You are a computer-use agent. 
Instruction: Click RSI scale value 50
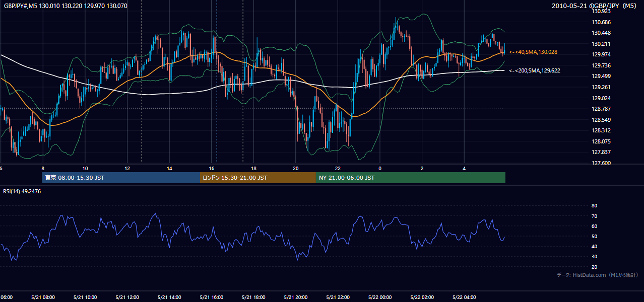[x=594, y=236]
